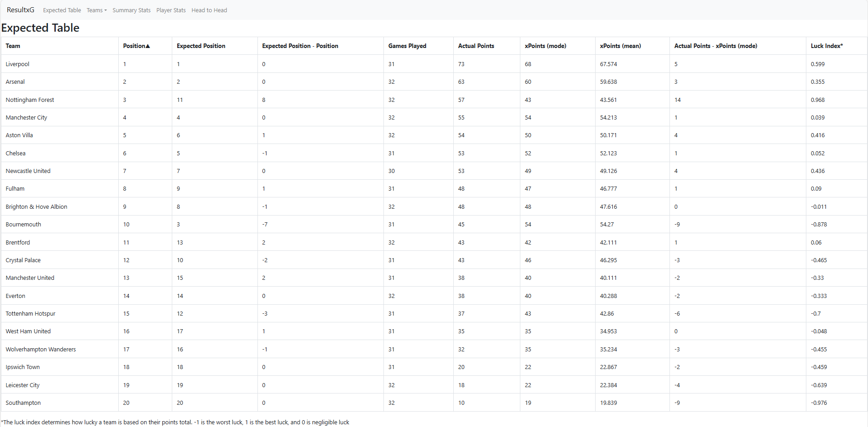Image resolution: width=868 pixels, height=427 pixels.
Task: Sort by Expected Position column
Action: [x=201, y=46]
